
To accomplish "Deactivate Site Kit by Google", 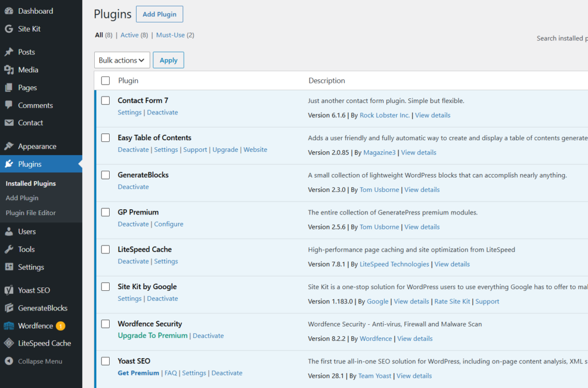I will (x=163, y=298).
